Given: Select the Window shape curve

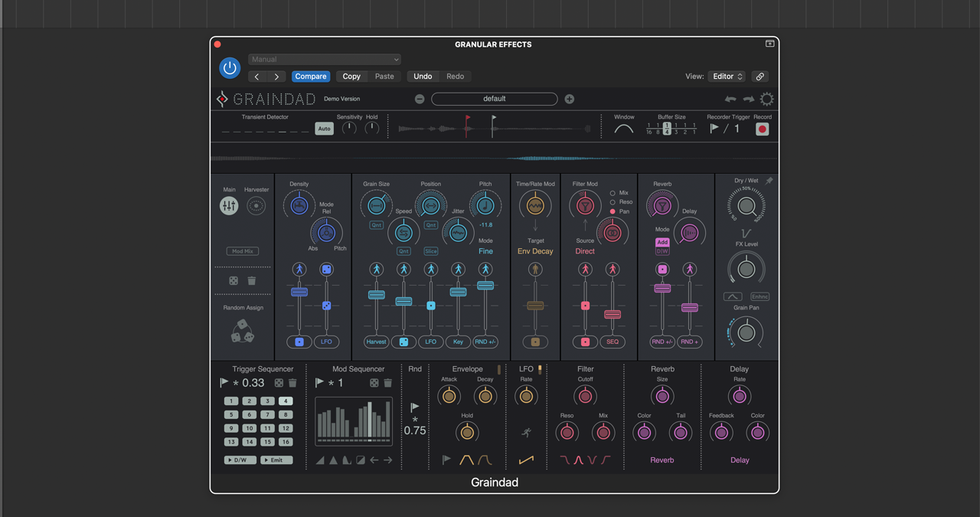Looking at the screenshot, I should (x=624, y=129).
